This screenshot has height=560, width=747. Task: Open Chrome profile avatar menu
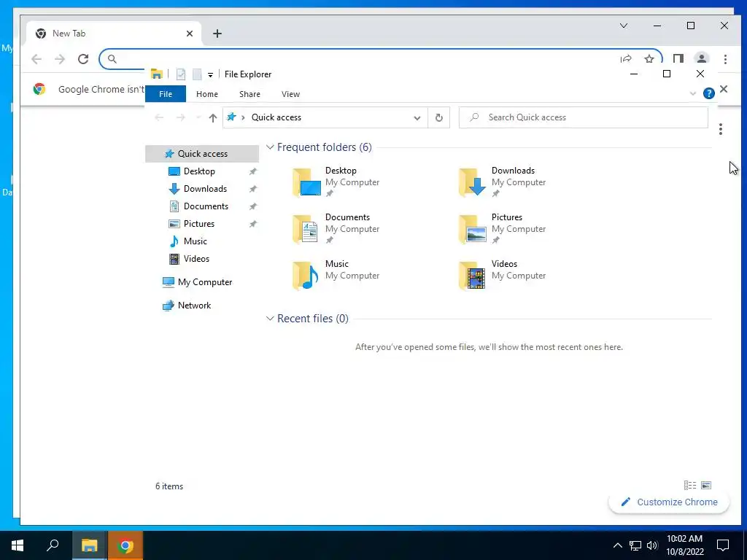(x=701, y=58)
